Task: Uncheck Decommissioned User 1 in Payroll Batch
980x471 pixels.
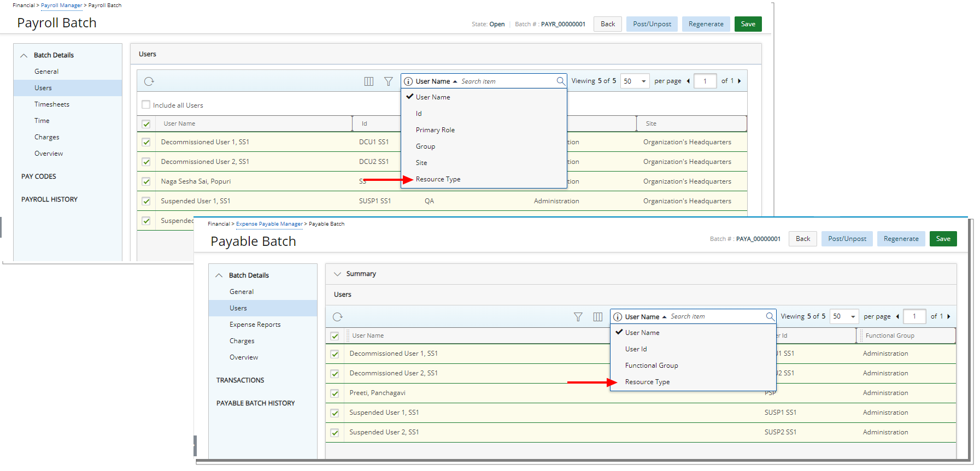Action: (146, 142)
